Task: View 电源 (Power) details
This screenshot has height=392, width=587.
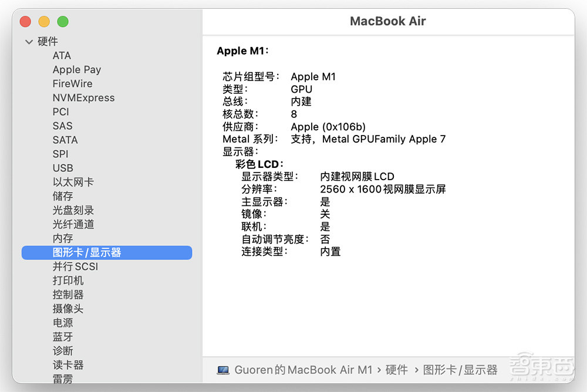Action: pyautogui.click(x=62, y=323)
